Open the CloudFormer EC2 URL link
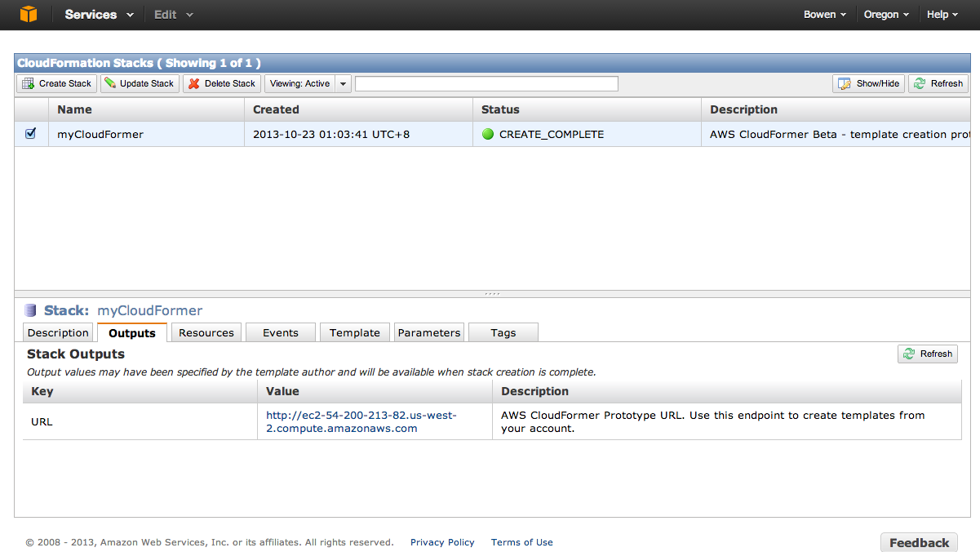Image resolution: width=980 pixels, height=552 pixels. [361, 421]
